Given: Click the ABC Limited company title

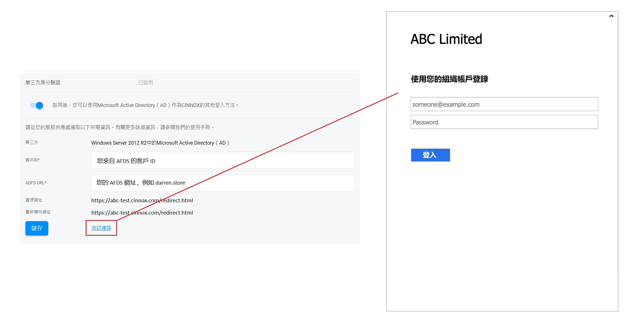Looking at the screenshot, I should tap(446, 39).
